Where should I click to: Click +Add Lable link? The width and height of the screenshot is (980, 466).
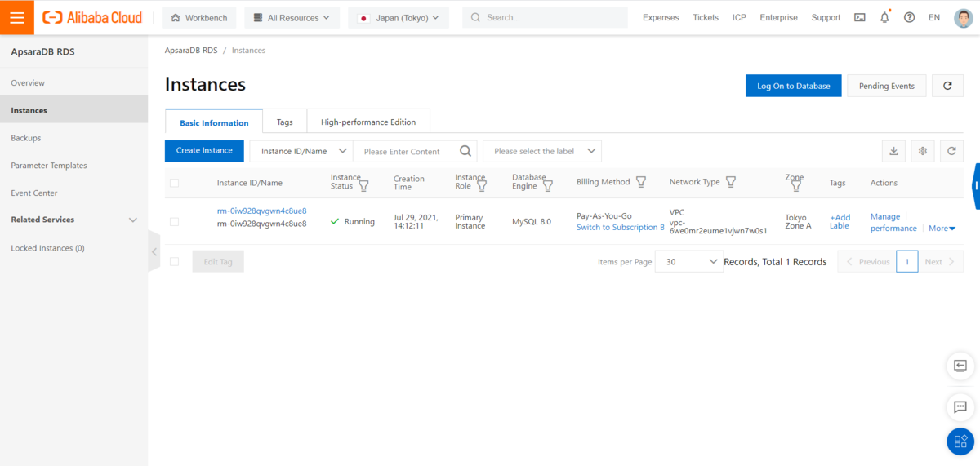pyautogui.click(x=840, y=221)
